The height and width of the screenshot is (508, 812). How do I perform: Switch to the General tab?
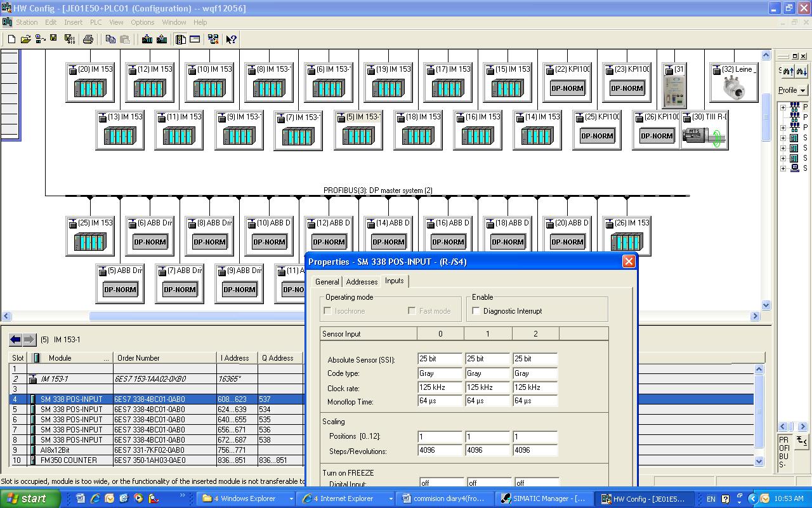327,282
